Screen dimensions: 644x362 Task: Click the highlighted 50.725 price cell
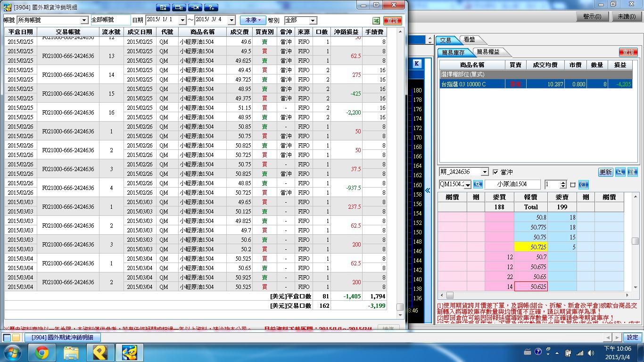[531, 247]
